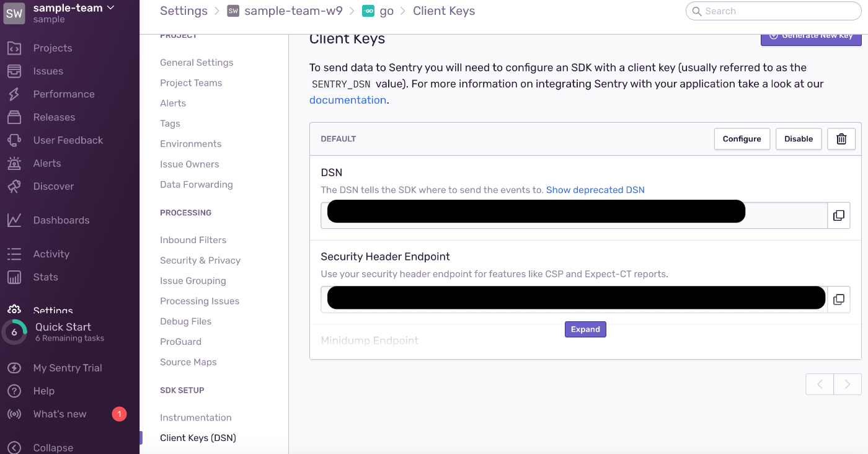
Task: Open the Alerts settings page
Action: (x=173, y=104)
